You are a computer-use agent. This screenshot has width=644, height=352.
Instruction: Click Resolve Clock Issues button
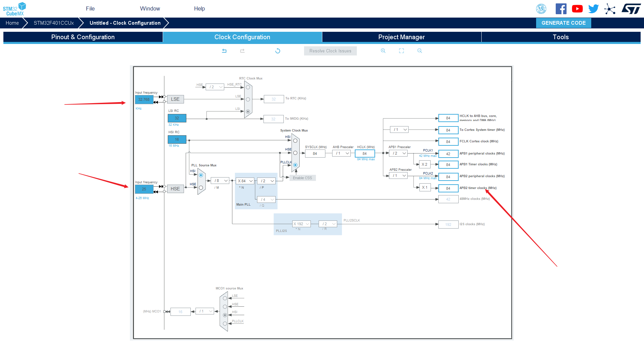coord(330,51)
